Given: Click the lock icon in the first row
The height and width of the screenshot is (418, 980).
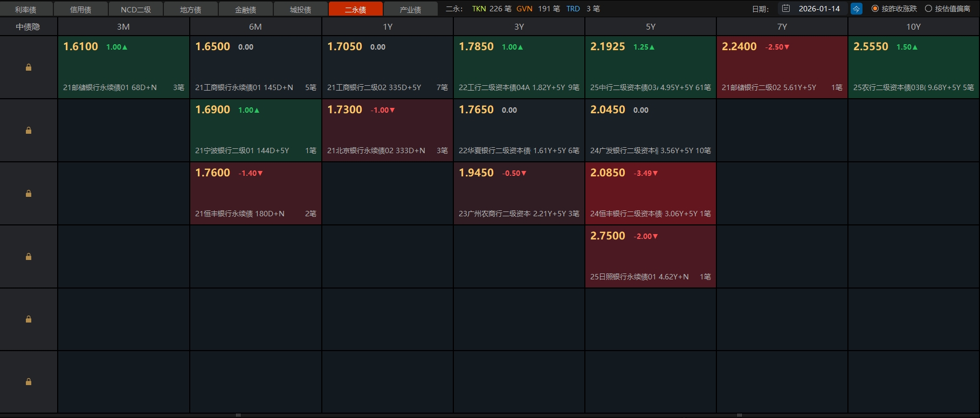Looking at the screenshot, I should [x=29, y=67].
